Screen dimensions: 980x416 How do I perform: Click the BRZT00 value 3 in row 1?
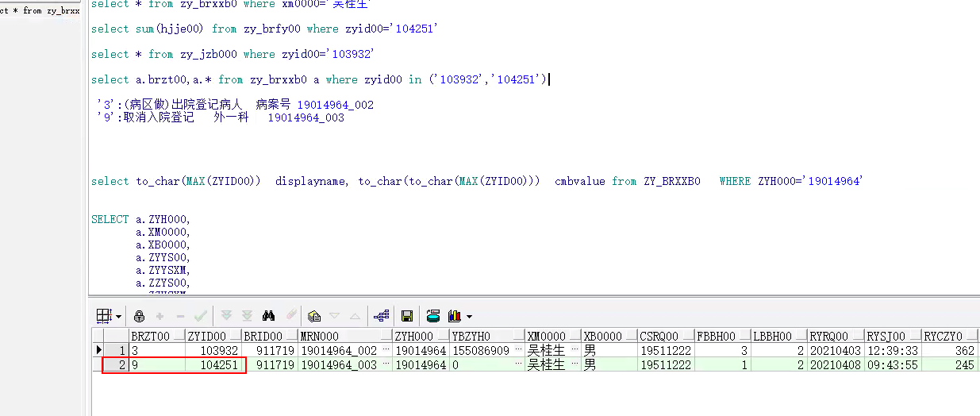tap(156, 350)
